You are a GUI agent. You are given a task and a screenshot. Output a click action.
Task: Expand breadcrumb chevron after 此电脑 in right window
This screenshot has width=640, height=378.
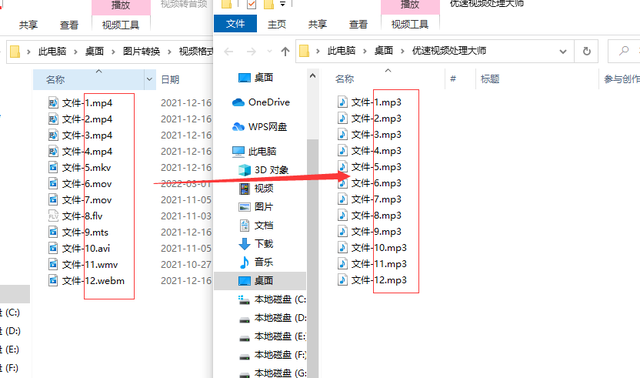click(365, 51)
